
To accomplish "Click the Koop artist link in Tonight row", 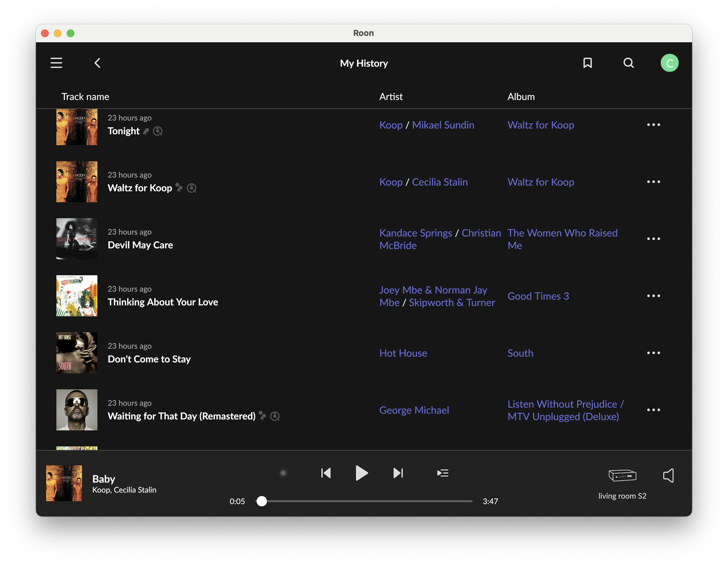I will (x=391, y=125).
